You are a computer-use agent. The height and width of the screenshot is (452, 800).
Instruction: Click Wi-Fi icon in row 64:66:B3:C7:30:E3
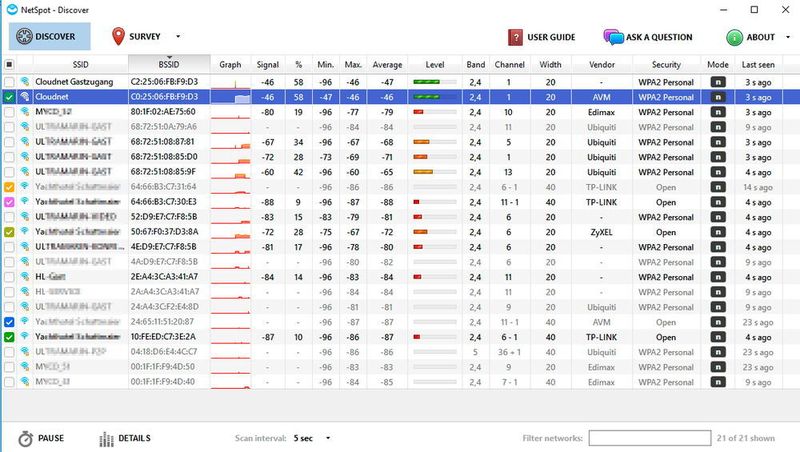click(x=25, y=202)
